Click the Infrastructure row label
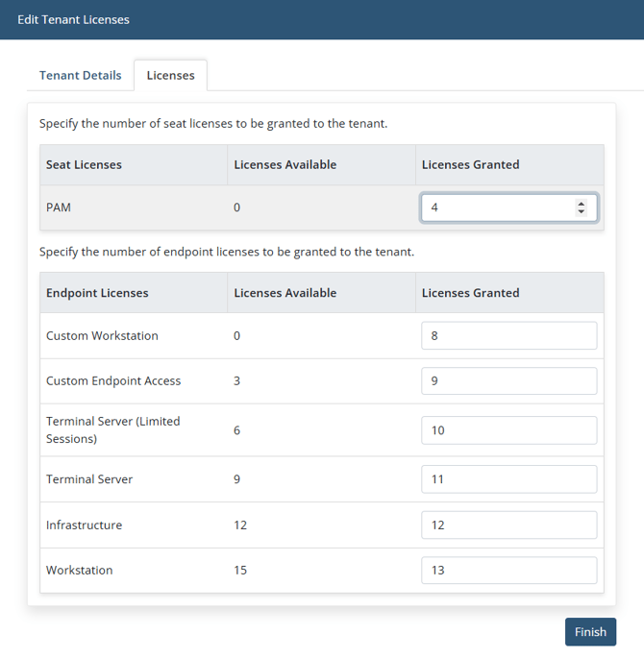Image resolution: width=644 pixels, height=659 pixels. coord(85,525)
